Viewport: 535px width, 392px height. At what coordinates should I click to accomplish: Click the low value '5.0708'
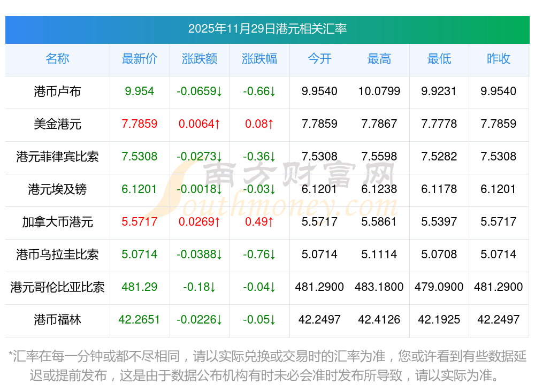439,255
